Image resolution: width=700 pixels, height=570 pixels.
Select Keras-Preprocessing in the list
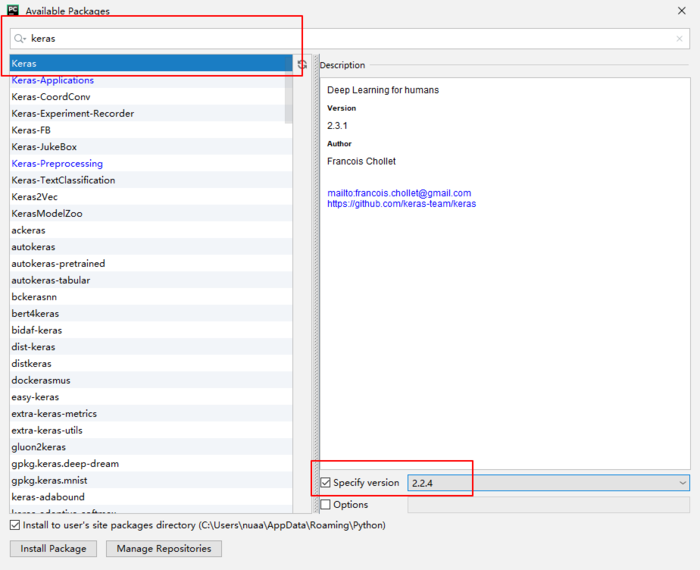(x=151, y=163)
